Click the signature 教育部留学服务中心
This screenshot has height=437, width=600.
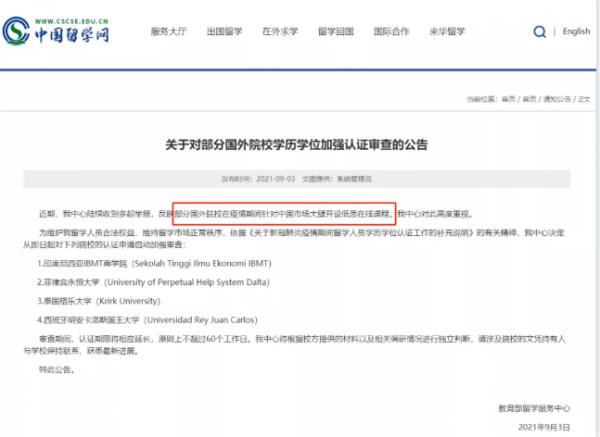(x=534, y=408)
